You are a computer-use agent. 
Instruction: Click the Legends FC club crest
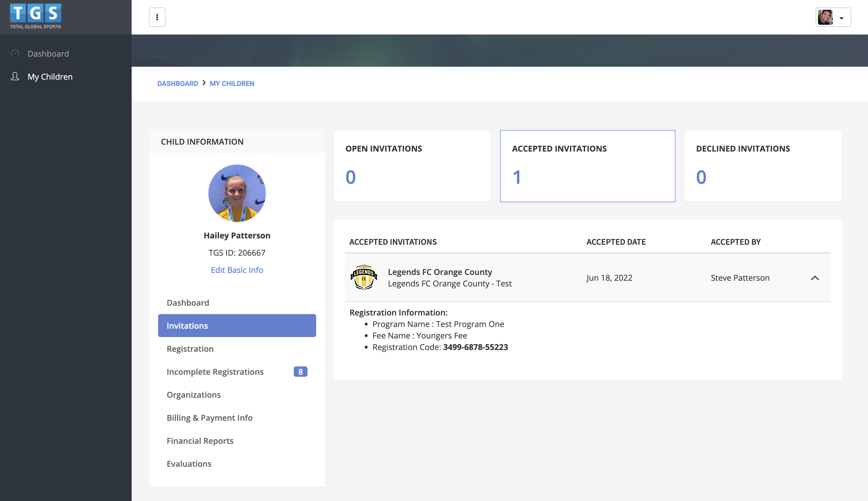pyautogui.click(x=364, y=277)
